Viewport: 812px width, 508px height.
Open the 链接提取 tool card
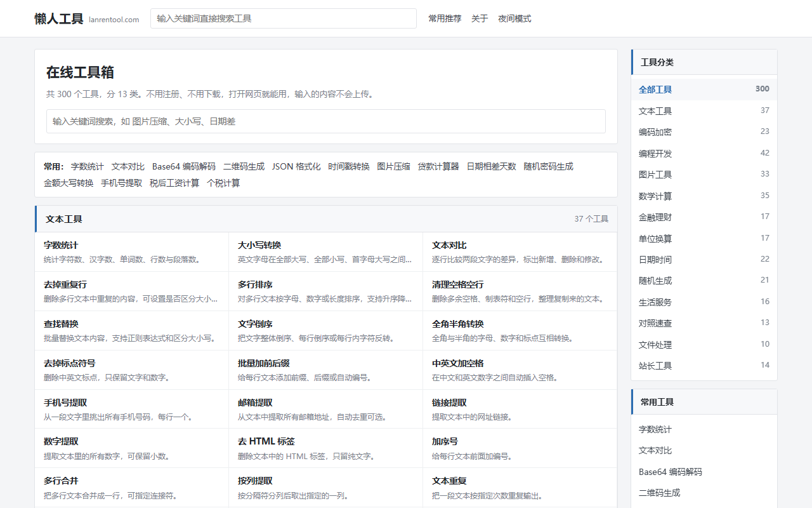tap(520, 410)
